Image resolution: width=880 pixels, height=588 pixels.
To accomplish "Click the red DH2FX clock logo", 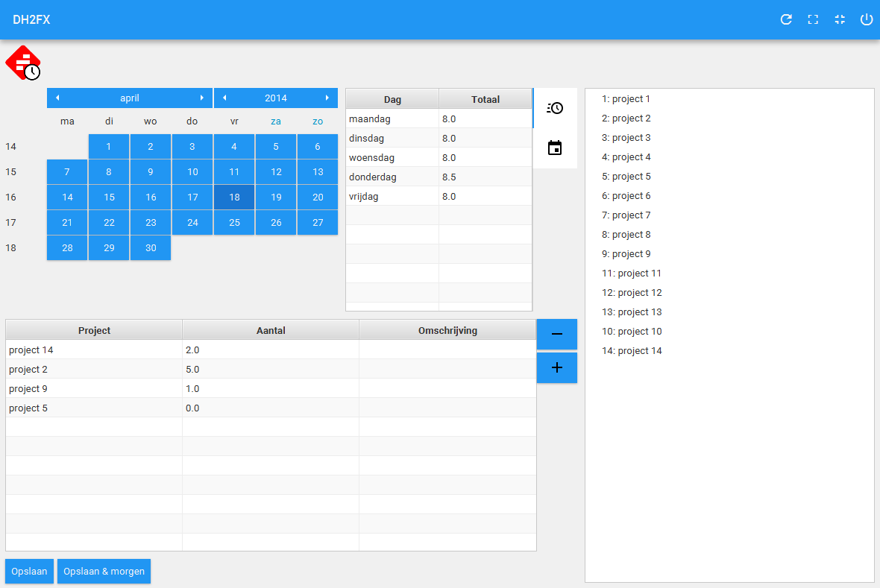I will coord(23,63).
